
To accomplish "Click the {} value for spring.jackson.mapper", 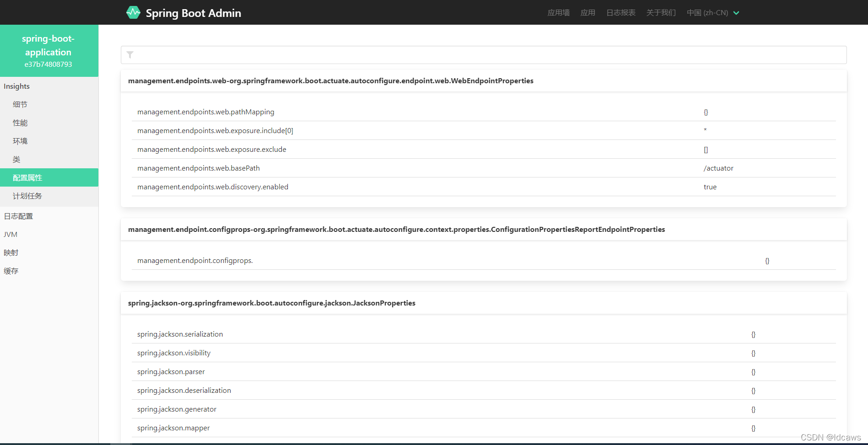I will tap(754, 428).
